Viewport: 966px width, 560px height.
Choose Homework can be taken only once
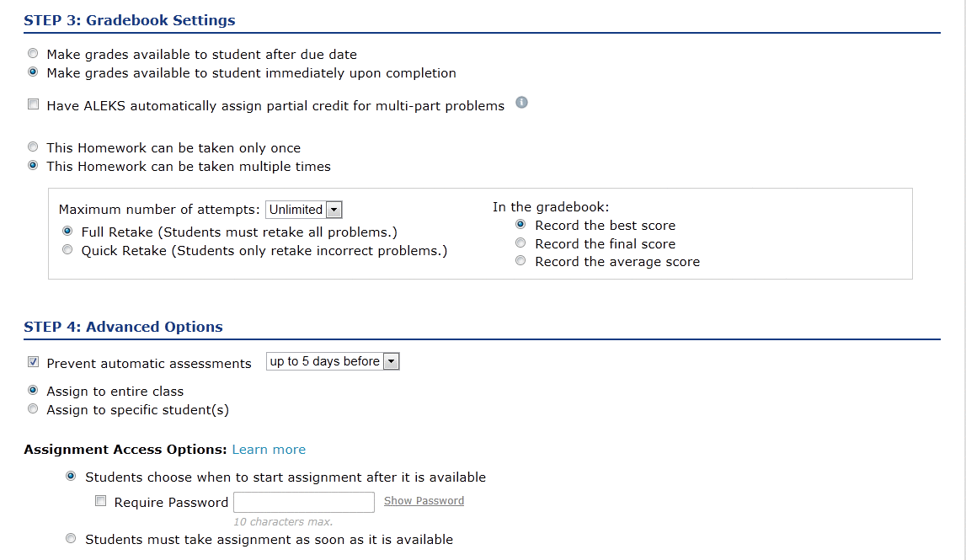34,147
